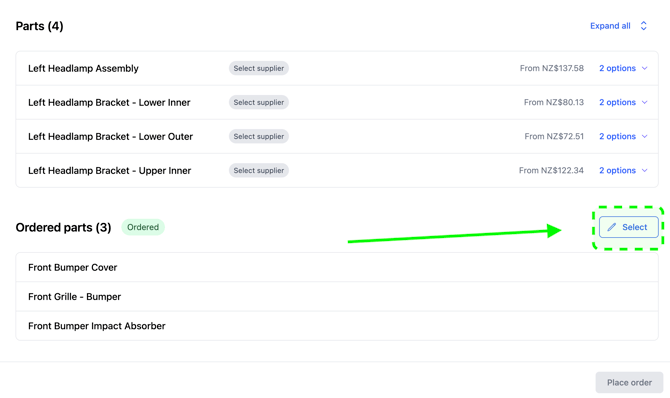This screenshot has width=670, height=398.
Task: Open 2 options for Left Headlamp Assembly
Action: (617, 68)
